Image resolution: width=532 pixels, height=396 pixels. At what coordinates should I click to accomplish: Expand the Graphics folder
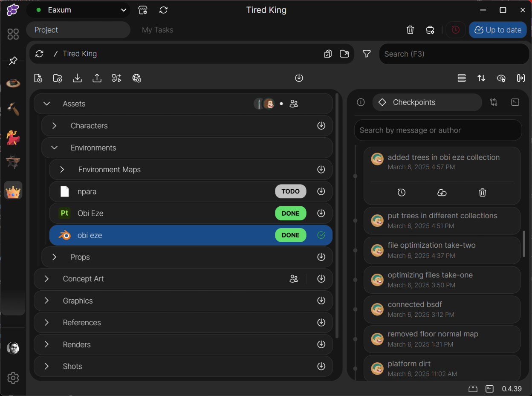click(47, 301)
